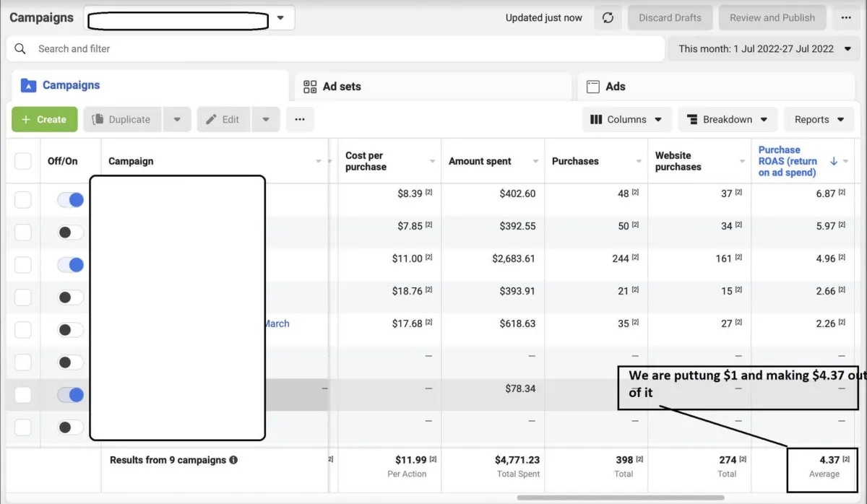Click into the Search and filter field

[x=335, y=48]
